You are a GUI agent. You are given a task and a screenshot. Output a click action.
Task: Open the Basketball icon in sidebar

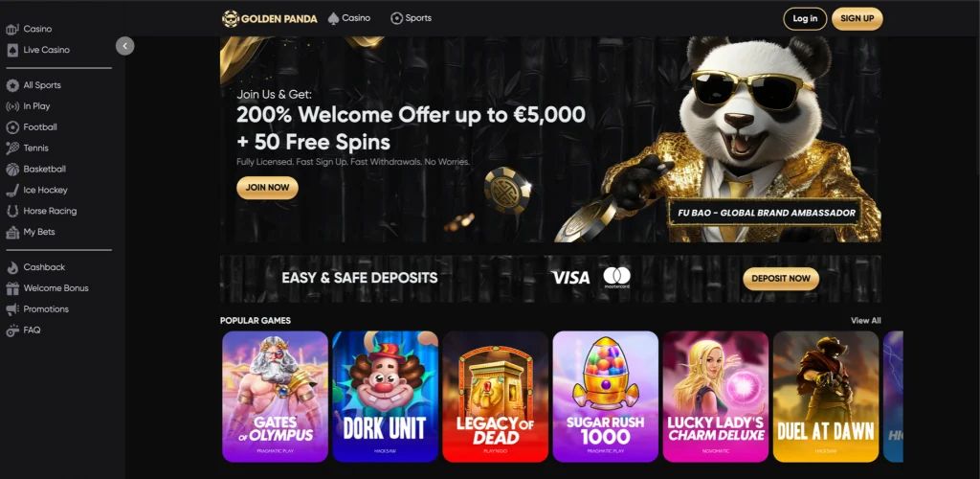click(12, 170)
